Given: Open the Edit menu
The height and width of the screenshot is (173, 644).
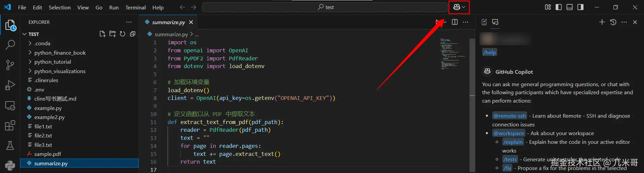Looking at the screenshot, I should (37, 7).
